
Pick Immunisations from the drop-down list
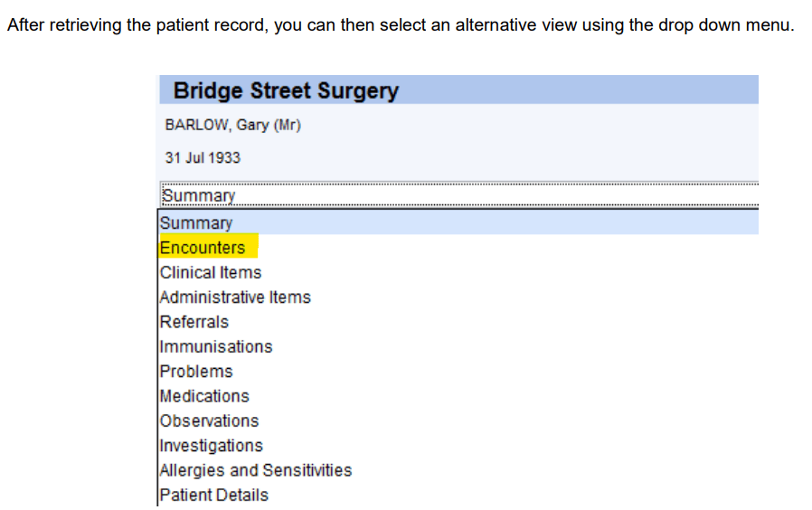click(x=216, y=346)
